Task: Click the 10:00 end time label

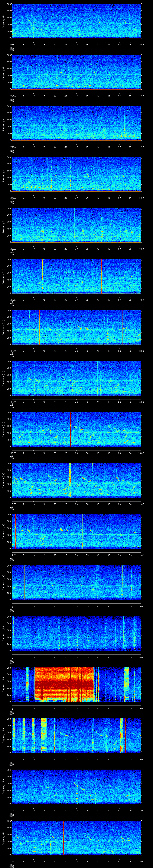Action: (141, 453)
